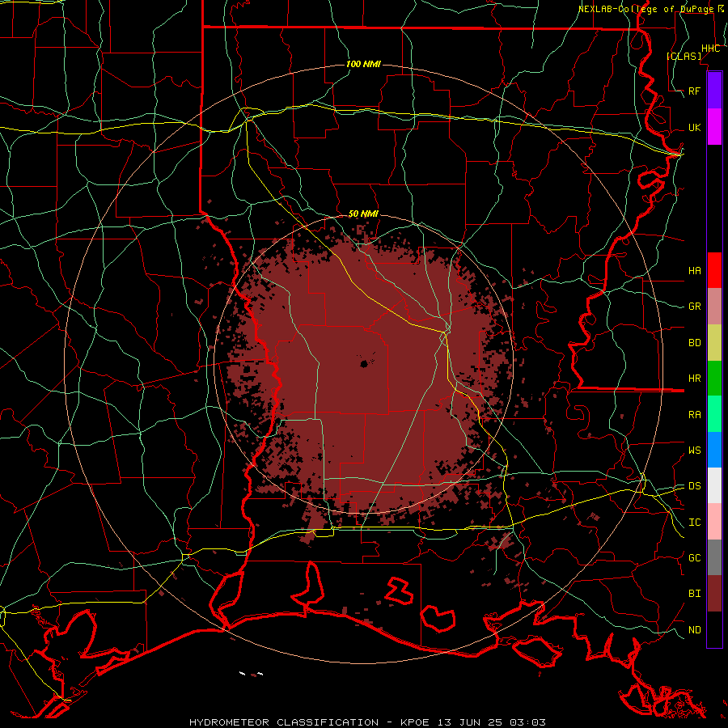Click the DS legend label
Viewport: 728px width, 728px height.
click(695, 486)
